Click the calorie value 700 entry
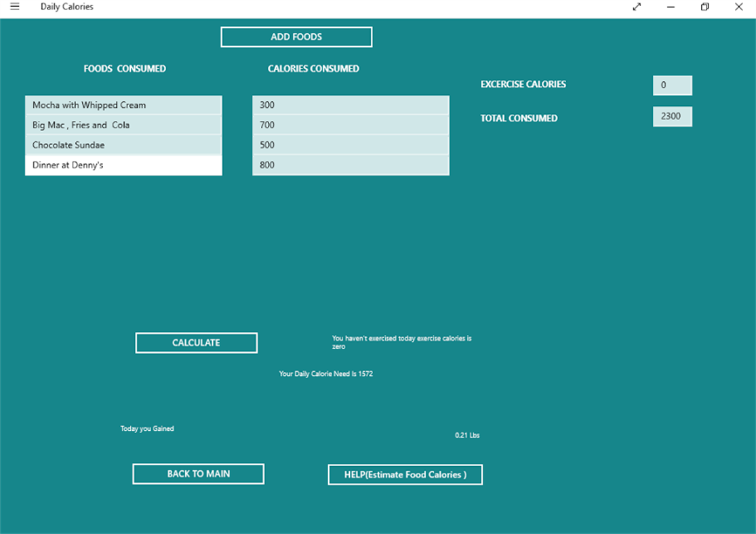The width and height of the screenshot is (756, 534). click(x=351, y=125)
